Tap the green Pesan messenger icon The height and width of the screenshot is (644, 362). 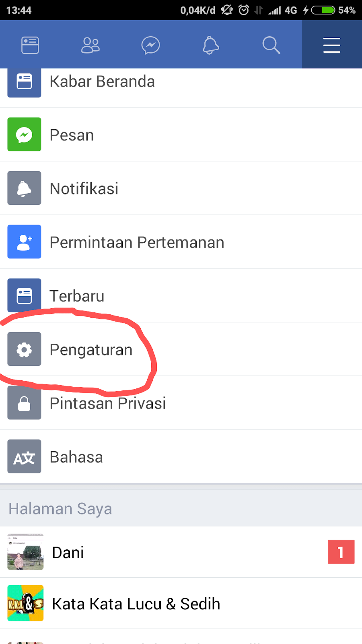coord(24,134)
